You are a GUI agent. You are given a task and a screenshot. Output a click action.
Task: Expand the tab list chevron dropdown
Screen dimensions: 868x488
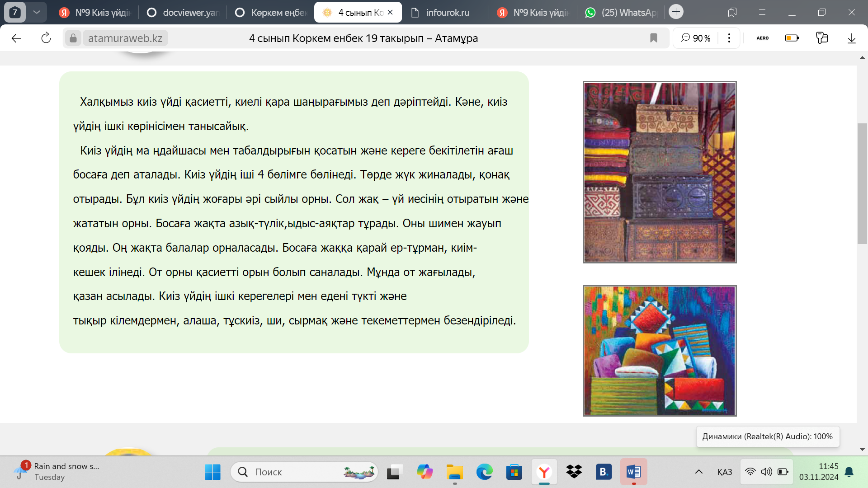(x=37, y=12)
